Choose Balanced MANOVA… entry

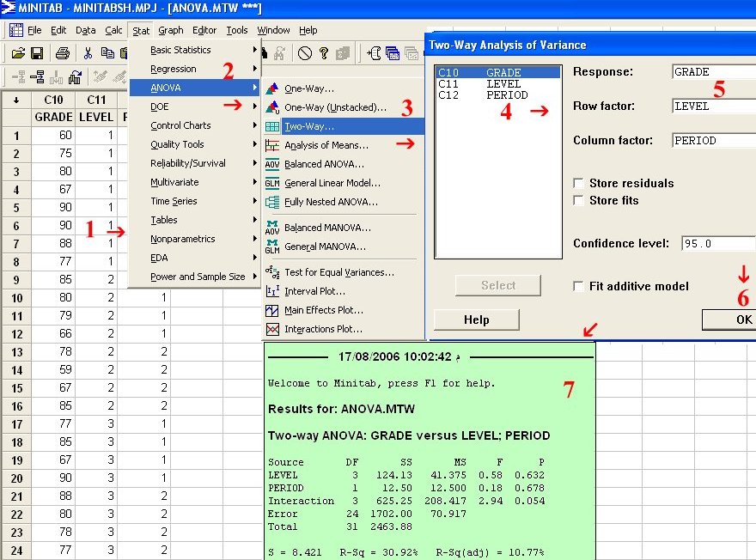click(x=327, y=228)
